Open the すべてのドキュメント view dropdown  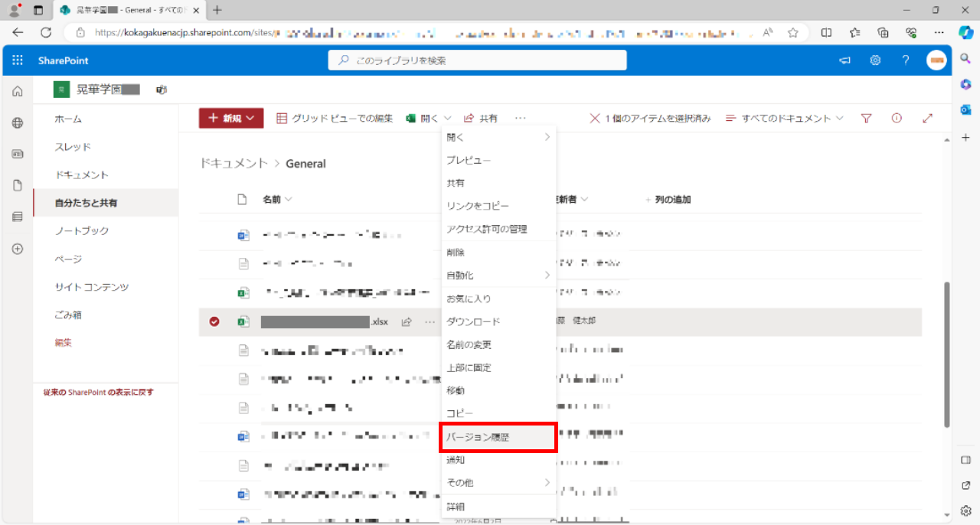(784, 119)
